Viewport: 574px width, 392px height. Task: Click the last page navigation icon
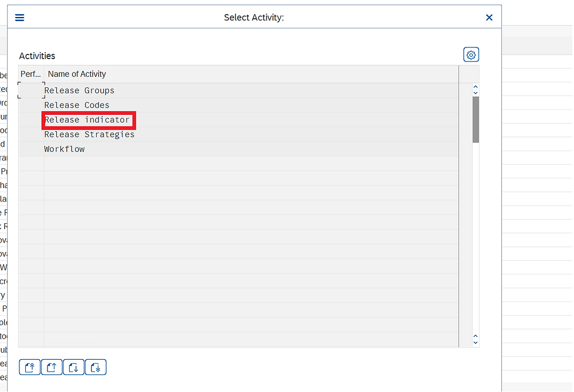coord(95,367)
